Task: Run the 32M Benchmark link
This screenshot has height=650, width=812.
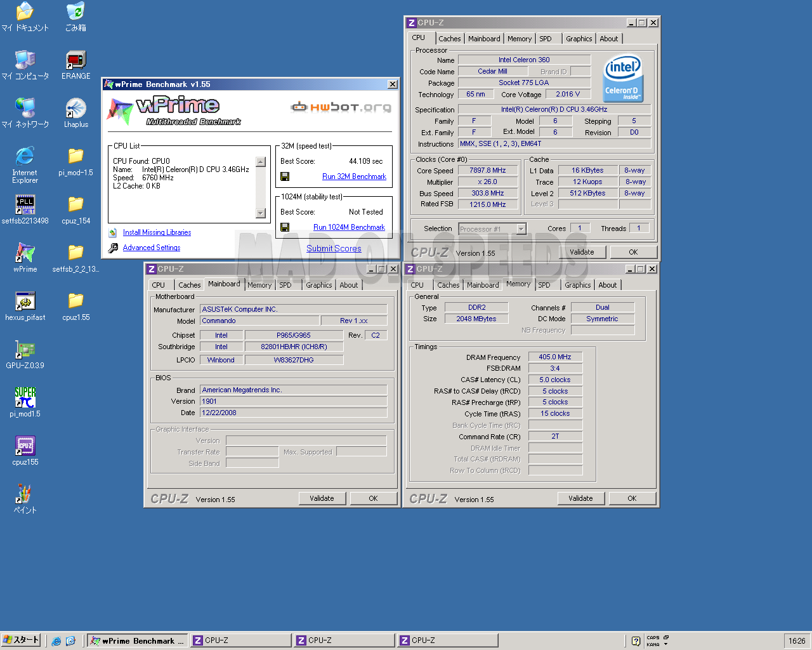Action: click(354, 176)
